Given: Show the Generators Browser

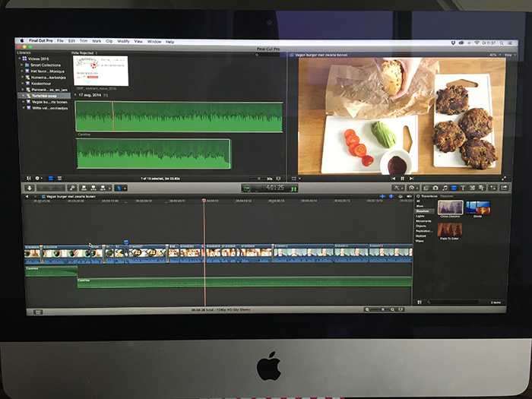Looking at the screenshot, I should tap(472, 188).
